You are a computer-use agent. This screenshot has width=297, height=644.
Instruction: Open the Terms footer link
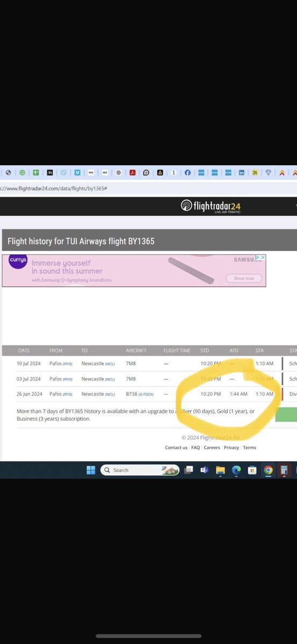click(249, 447)
